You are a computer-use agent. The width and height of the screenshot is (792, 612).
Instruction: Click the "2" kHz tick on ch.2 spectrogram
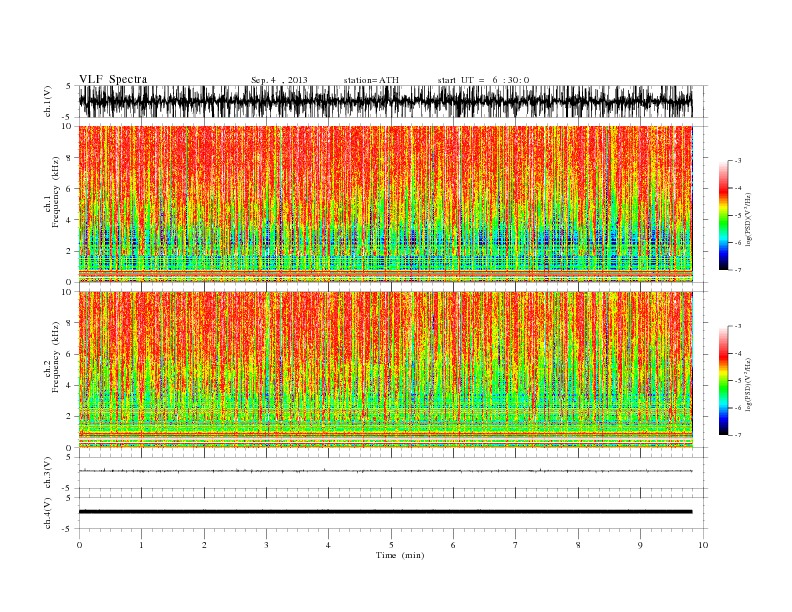pyautogui.click(x=69, y=417)
